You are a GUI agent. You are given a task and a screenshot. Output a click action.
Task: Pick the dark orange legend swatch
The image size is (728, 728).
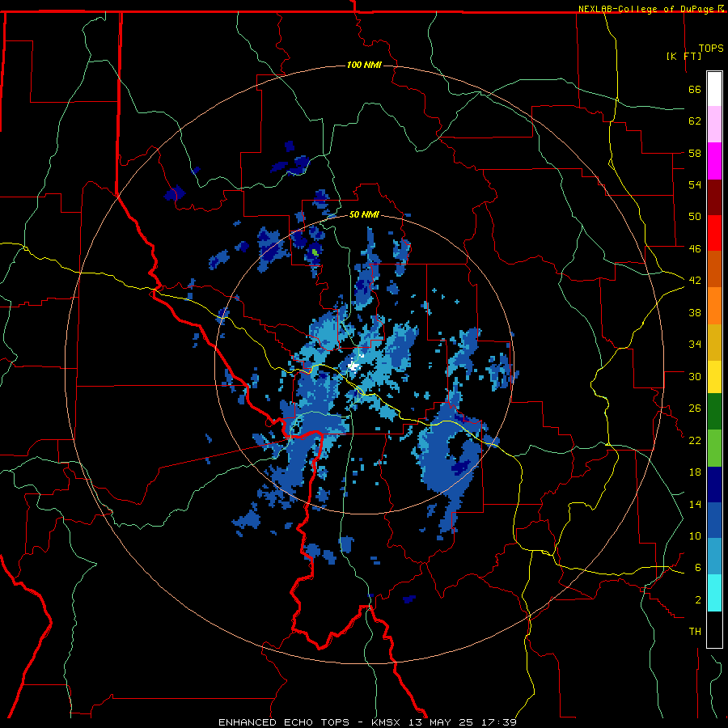[x=714, y=269]
